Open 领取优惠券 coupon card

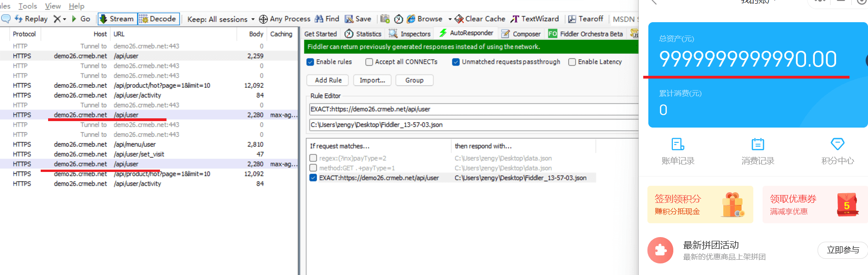pos(815,205)
